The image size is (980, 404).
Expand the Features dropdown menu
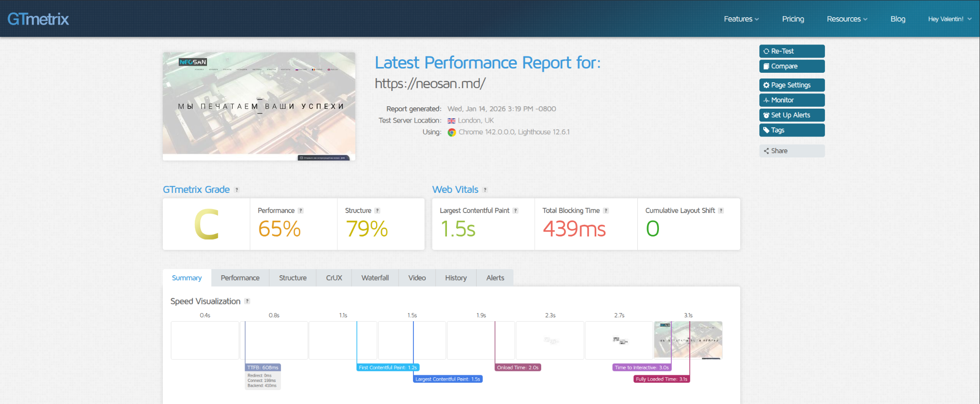click(x=741, y=19)
